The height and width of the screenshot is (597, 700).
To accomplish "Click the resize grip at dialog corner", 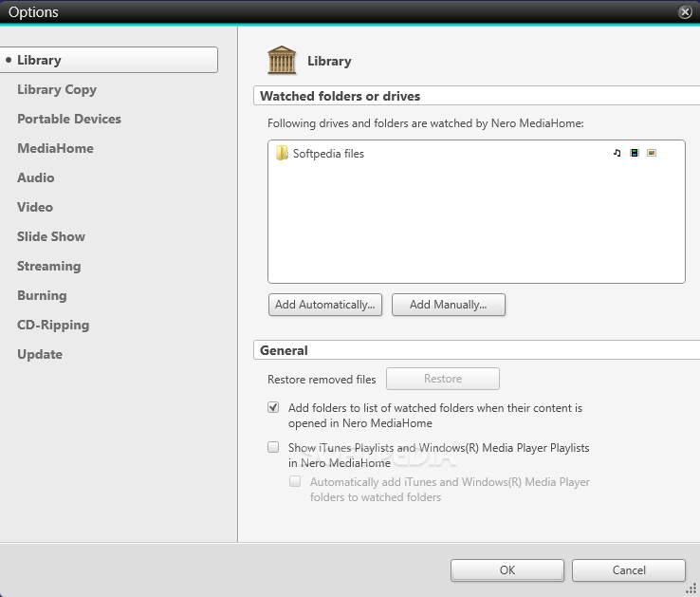I will (x=691, y=589).
